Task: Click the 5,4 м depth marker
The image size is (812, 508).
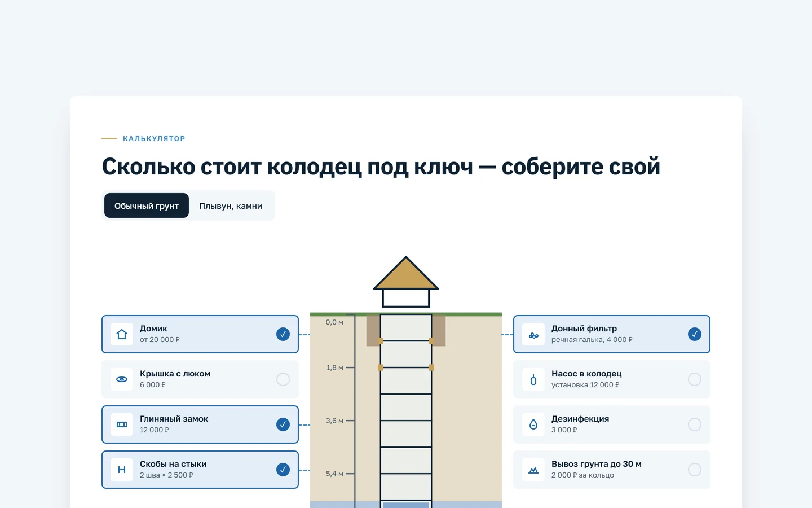Action: pyautogui.click(x=335, y=474)
